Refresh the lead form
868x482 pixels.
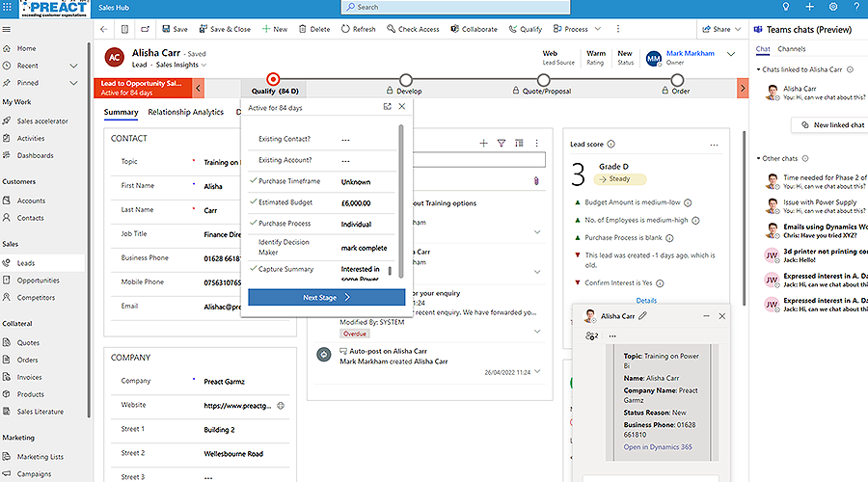click(358, 29)
